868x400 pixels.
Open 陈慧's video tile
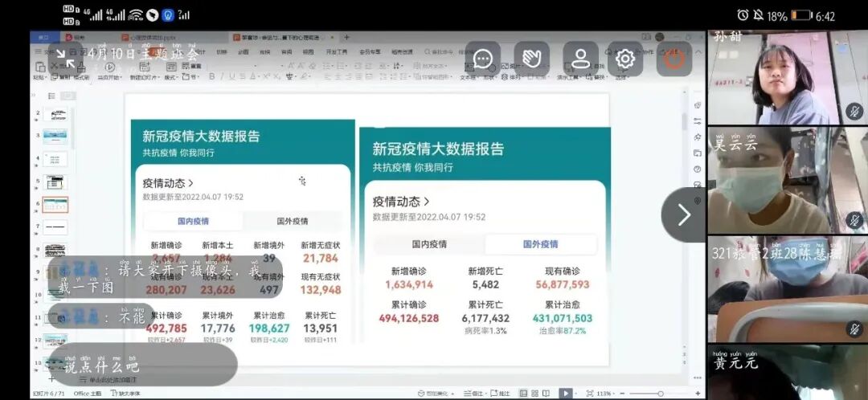tap(787, 289)
